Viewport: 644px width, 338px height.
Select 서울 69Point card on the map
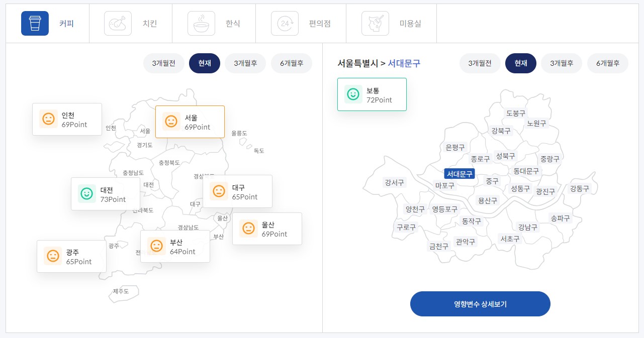click(x=190, y=122)
